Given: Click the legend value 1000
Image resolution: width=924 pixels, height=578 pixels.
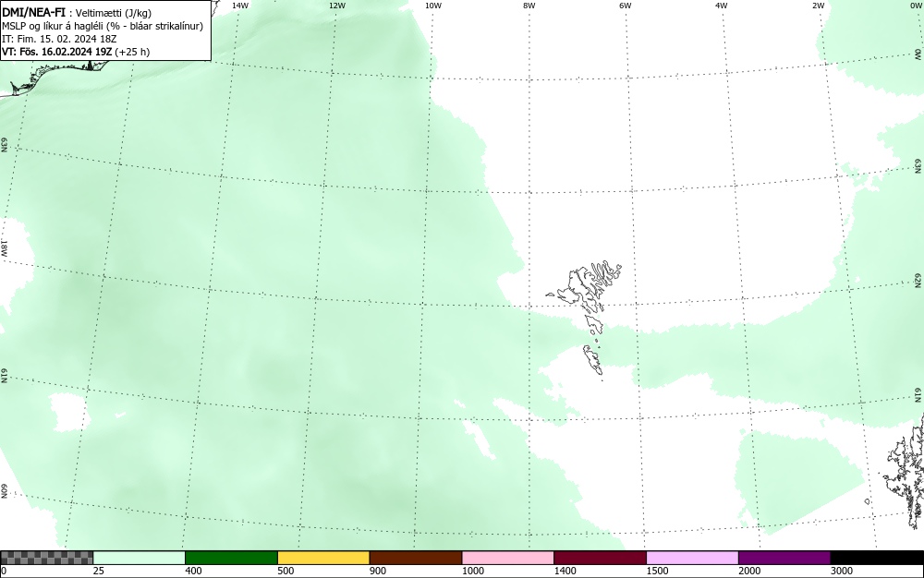Looking at the screenshot, I should coord(472,571).
